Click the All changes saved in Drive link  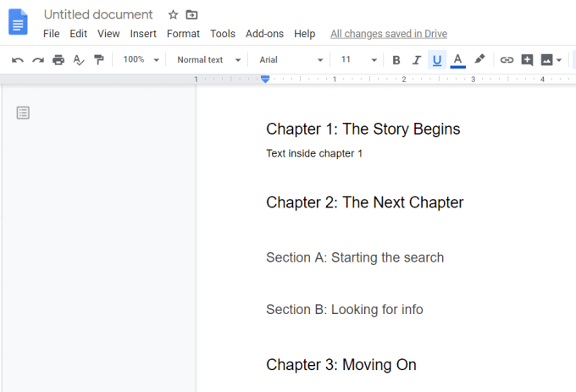click(389, 34)
